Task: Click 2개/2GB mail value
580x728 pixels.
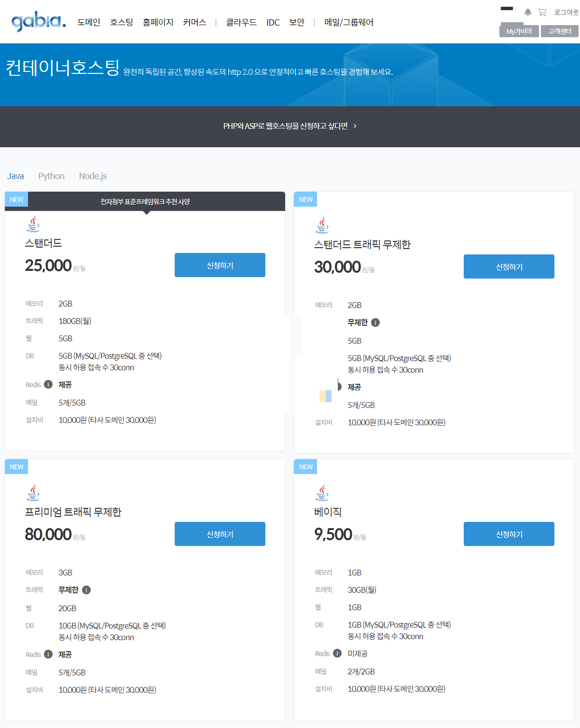Action: [x=361, y=672]
